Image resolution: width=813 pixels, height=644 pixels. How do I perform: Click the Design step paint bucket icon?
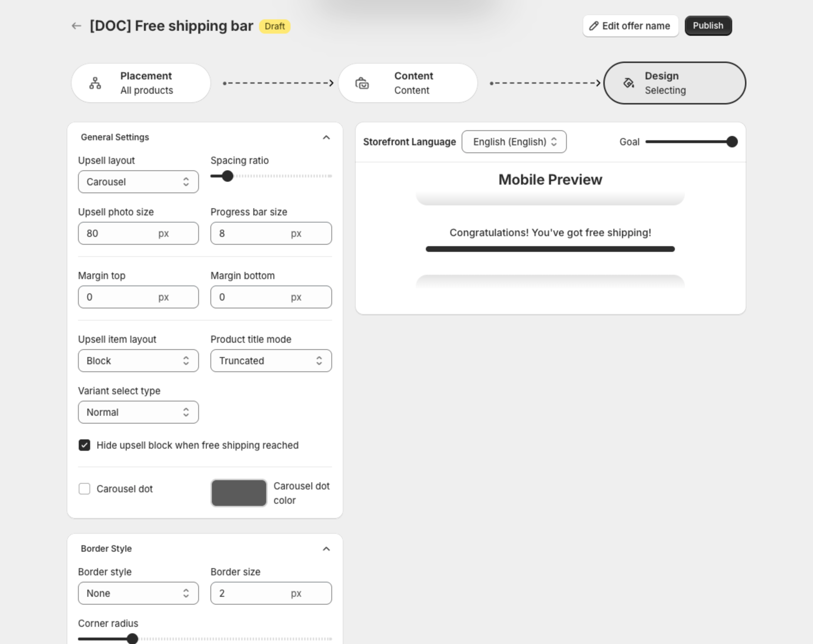tap(629, 83)
